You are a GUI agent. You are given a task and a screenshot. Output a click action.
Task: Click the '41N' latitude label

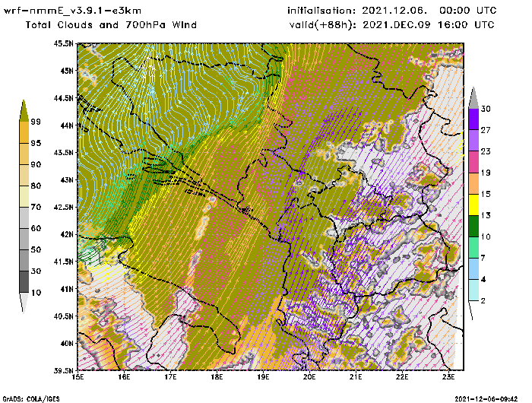(x=67, y=289)
